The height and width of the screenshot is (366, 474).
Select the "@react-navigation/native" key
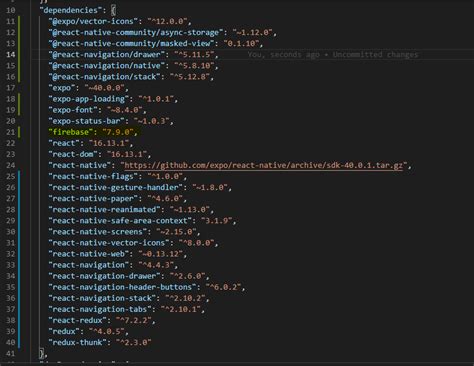point(107,66)
